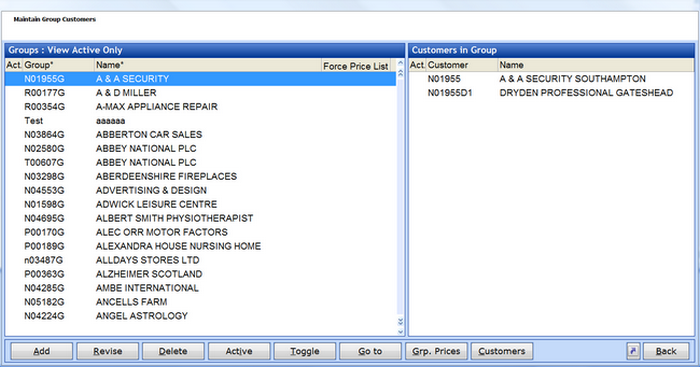Image resolution: width=700 pixels, height=367 pixels.
Task: Select group n03487G ALLDAYS STORES LTD
Action: pos(200,260)
